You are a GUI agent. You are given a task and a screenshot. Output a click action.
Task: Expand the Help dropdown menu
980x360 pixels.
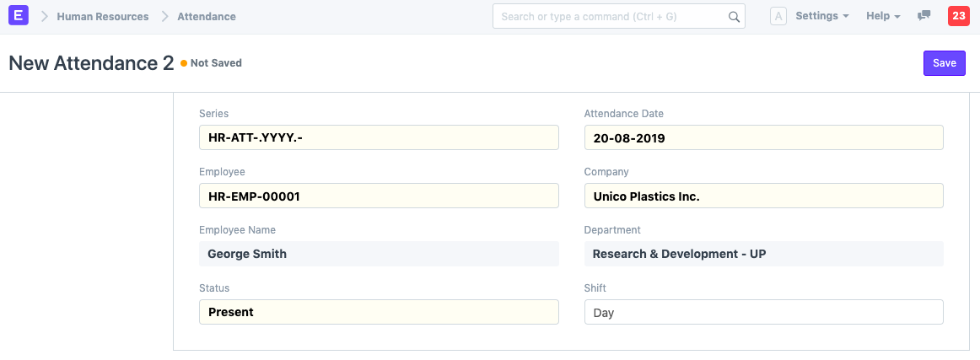coord(883,16)
